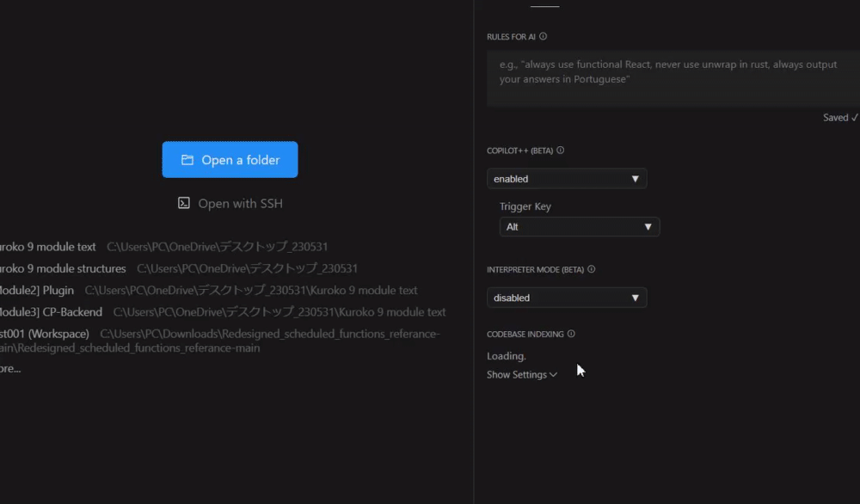Open recent project Kuroko 9 module structures
860x504 pixels.
pyautogui.click(x=63, y=268)
